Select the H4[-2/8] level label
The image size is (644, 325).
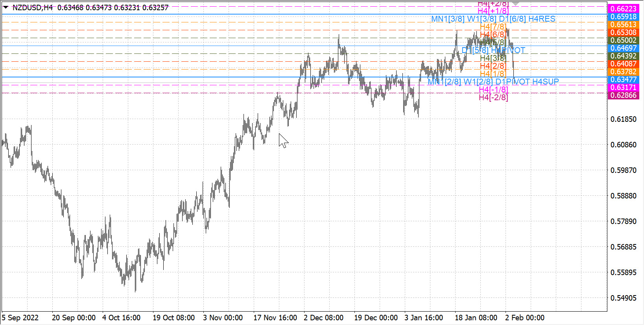[493, 97]
